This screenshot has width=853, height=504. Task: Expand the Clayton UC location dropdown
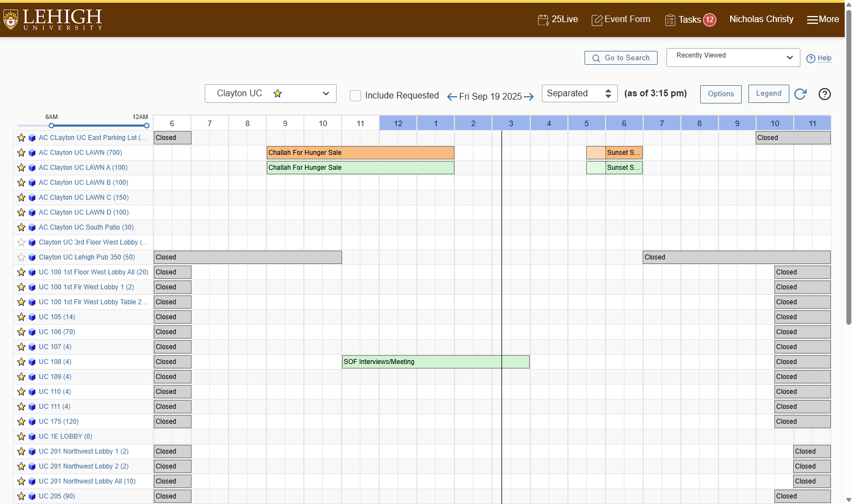(271, 93)
